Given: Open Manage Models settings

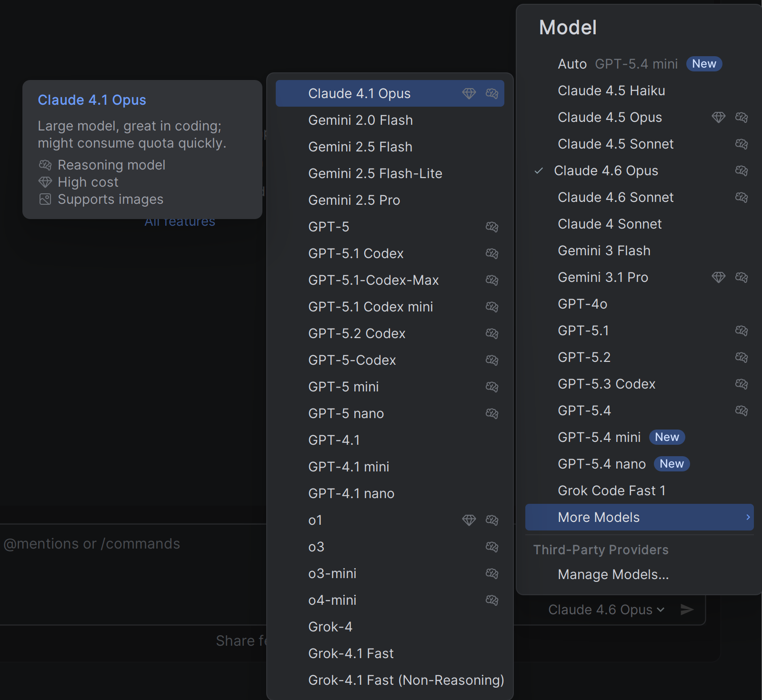Looking at the screenshot, I should pyautogui.click(x=640, y=574).
